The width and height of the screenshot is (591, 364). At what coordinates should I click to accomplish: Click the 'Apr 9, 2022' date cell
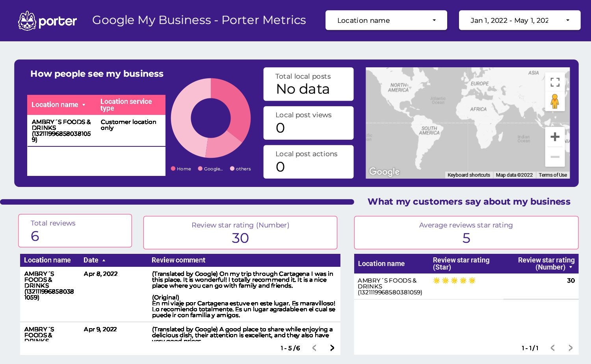(x=100, y=329)
